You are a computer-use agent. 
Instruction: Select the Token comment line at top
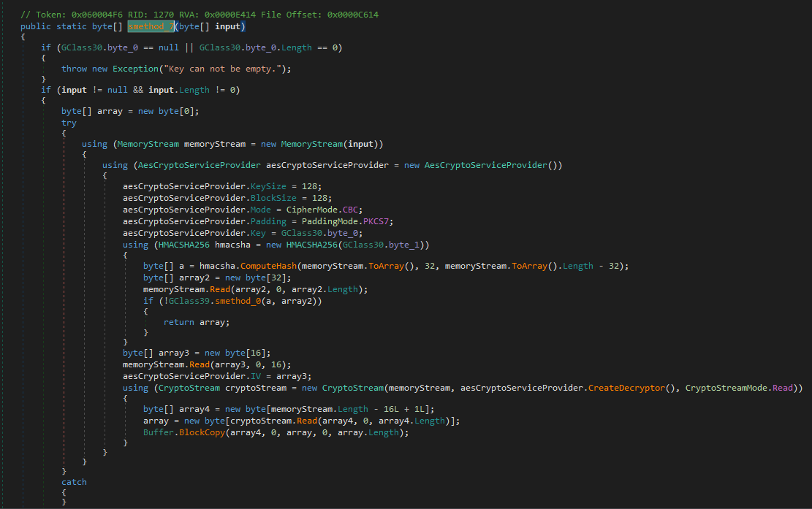point(200,15)
